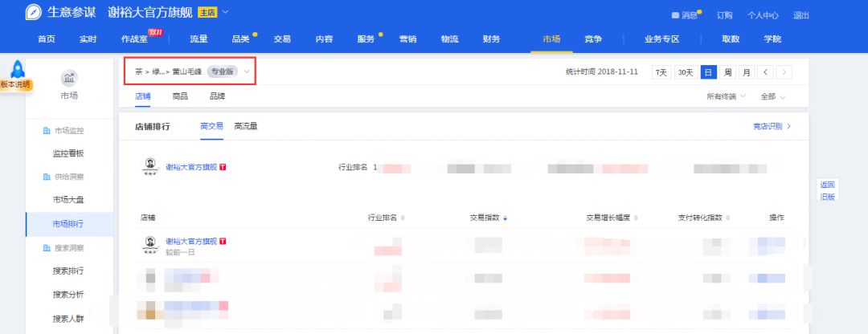
Task: Sort by 行业排名 column sort icon
Action: click(403, 218)
